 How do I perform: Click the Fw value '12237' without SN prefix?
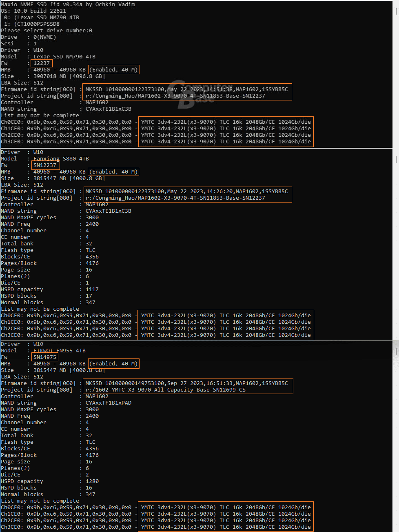42,63
